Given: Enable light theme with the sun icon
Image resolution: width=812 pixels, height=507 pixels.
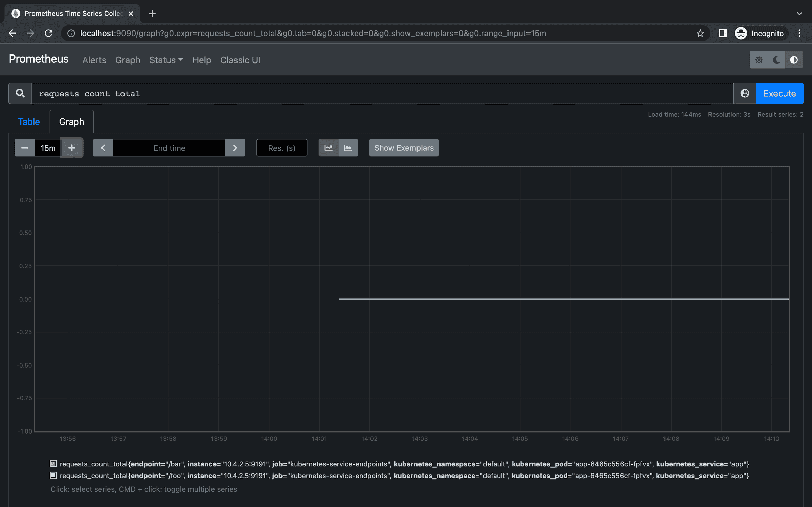Looking at the screenshot, I should point(759,60).
